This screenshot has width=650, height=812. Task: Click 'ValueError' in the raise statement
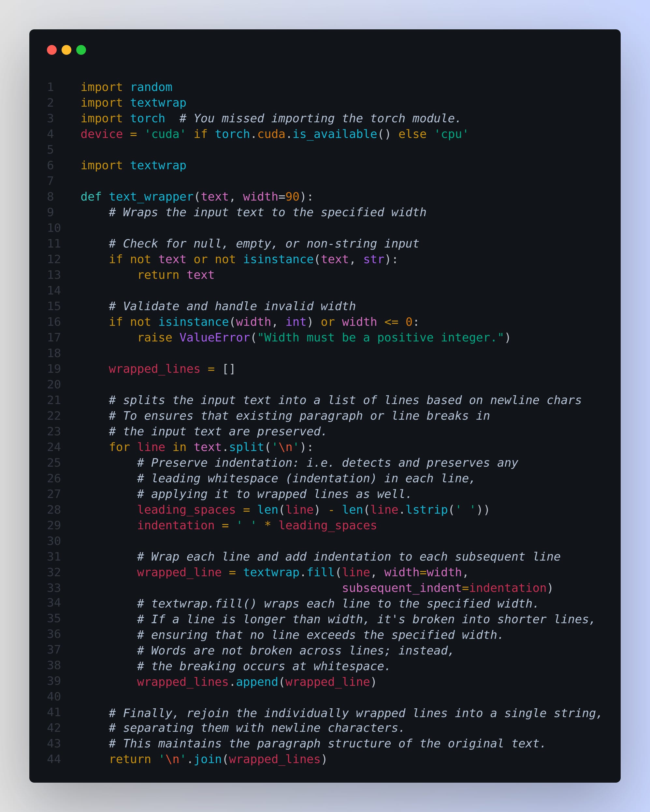[215, 338]
